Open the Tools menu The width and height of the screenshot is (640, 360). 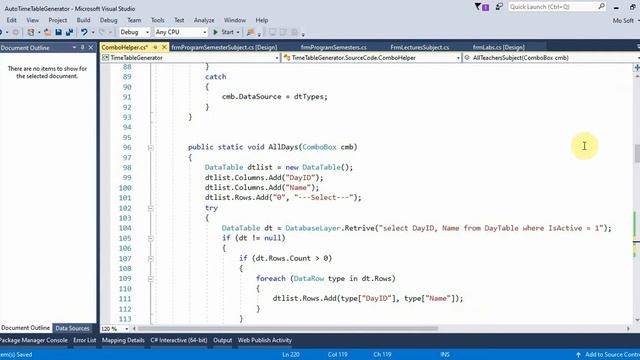point(158,20)
